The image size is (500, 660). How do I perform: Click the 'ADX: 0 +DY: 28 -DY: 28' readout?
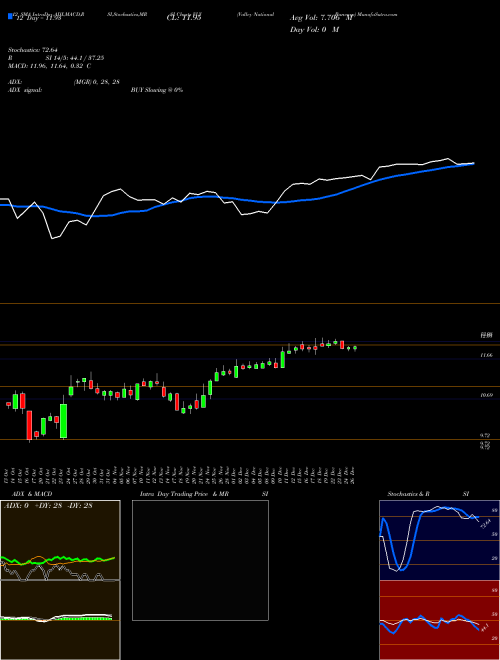(48, 505)
